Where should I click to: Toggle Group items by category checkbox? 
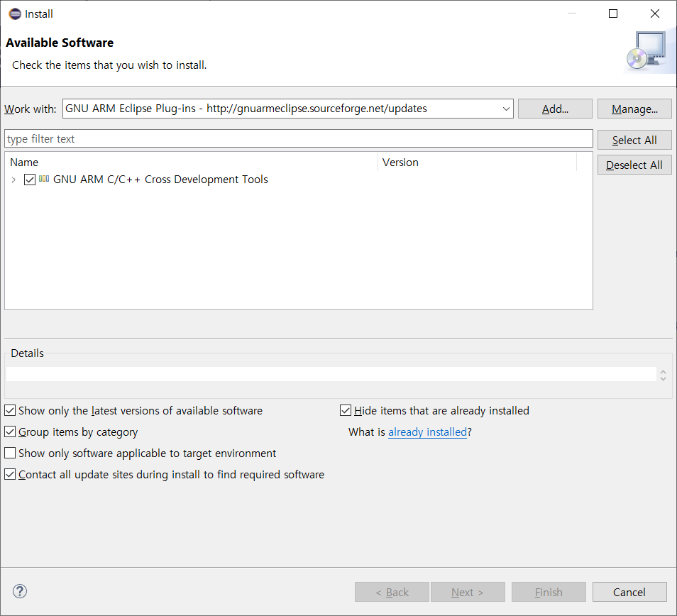[10, 431]
